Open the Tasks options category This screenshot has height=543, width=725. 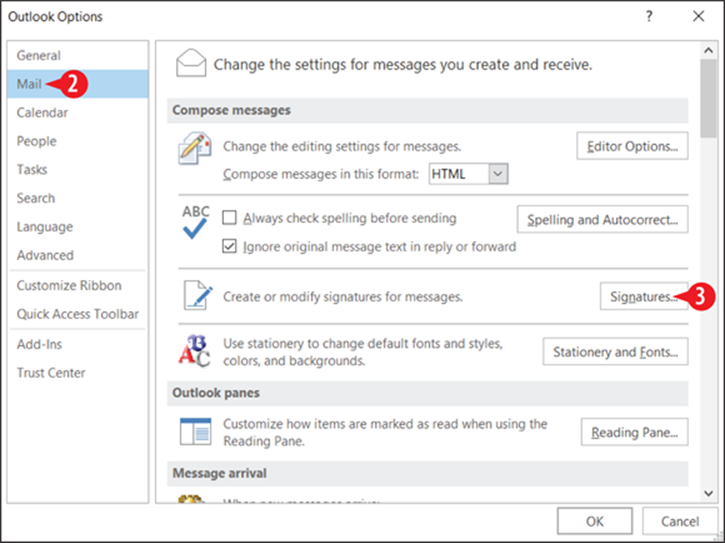pyautogui.click(x=78, y=169)
